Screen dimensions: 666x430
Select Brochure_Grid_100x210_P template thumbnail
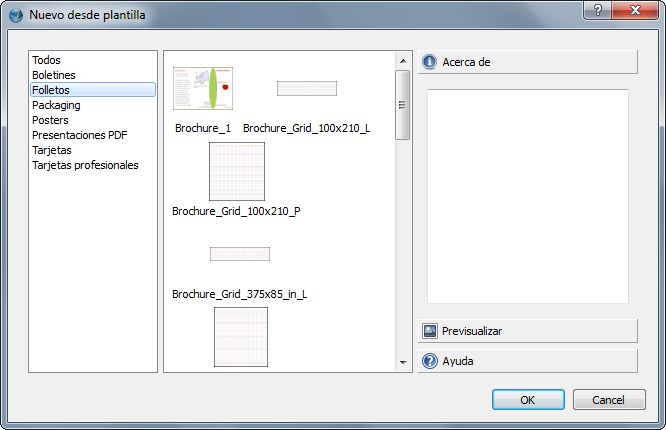point(237,171)
